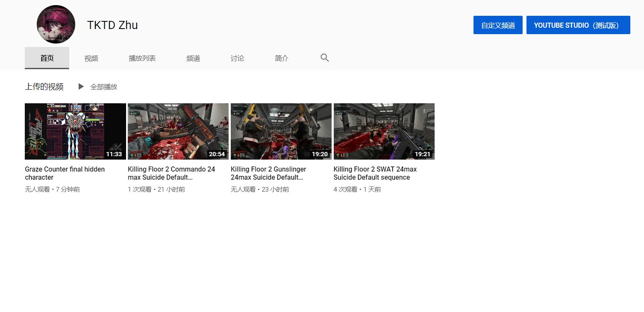
Task: Click the Killing Floor 2 SWAT thumbnail
Action: (384, 131)
